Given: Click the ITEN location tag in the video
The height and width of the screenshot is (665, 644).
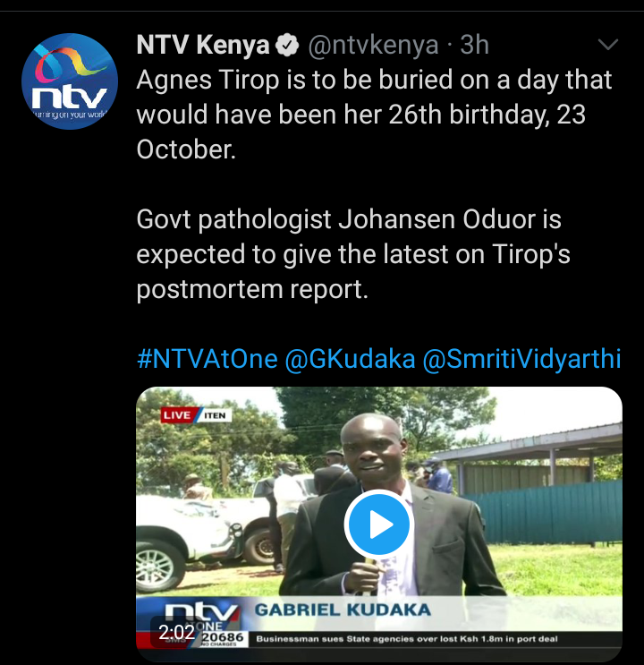Looking at the screenshot, I should click(216, 415).
